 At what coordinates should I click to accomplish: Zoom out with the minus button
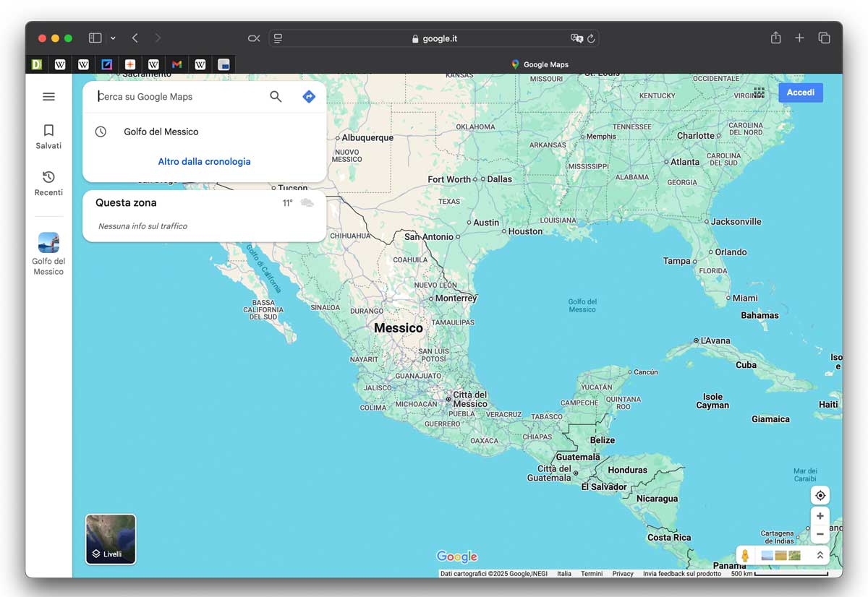(820, 534)
